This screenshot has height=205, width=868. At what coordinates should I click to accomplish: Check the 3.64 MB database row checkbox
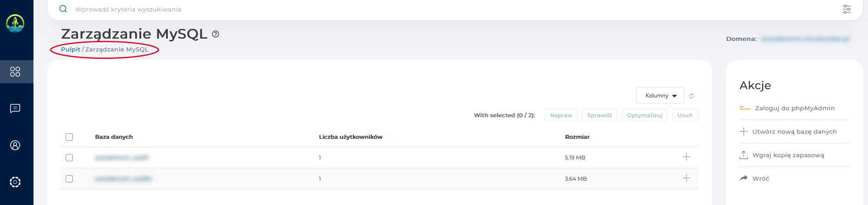[69, 179]
